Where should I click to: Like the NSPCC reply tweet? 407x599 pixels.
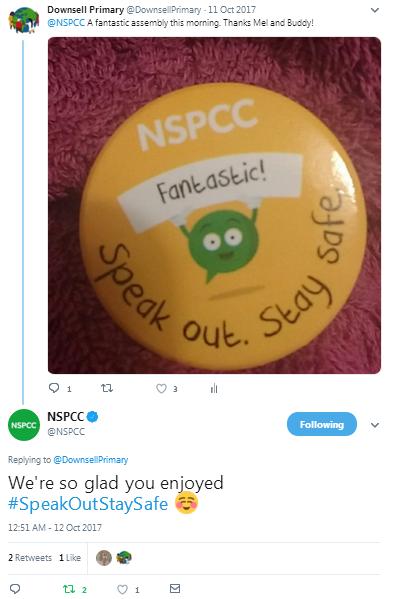pyautogui.click(x=122, y=589)
